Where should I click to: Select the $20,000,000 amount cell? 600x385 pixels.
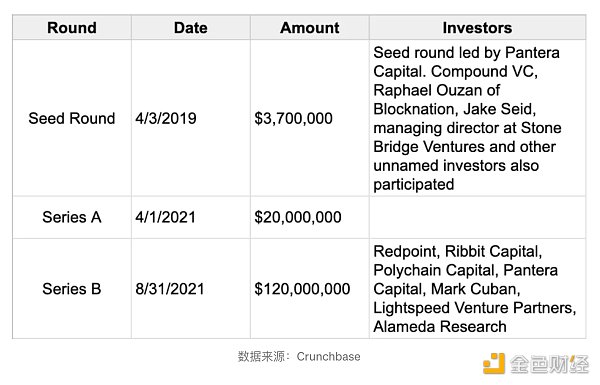click(x=310, y=217)
